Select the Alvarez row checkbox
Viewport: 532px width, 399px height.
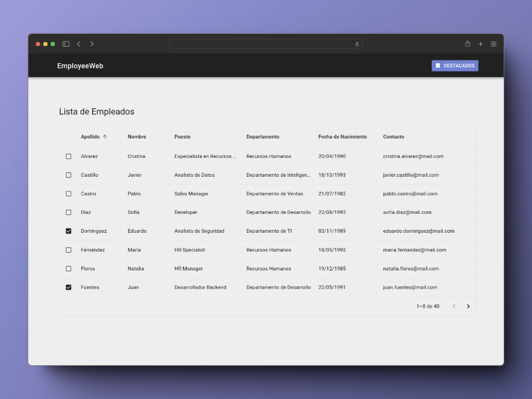point(69,156)
